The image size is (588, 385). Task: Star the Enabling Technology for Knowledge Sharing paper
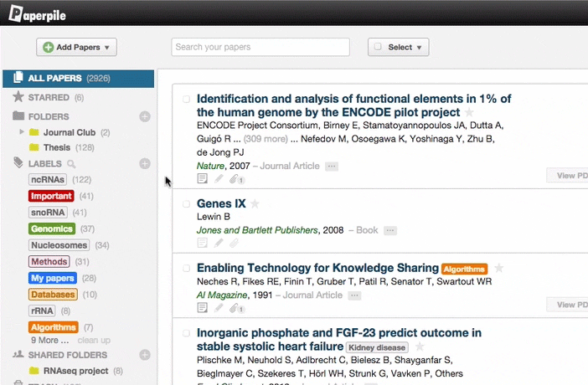coord(498,269)
